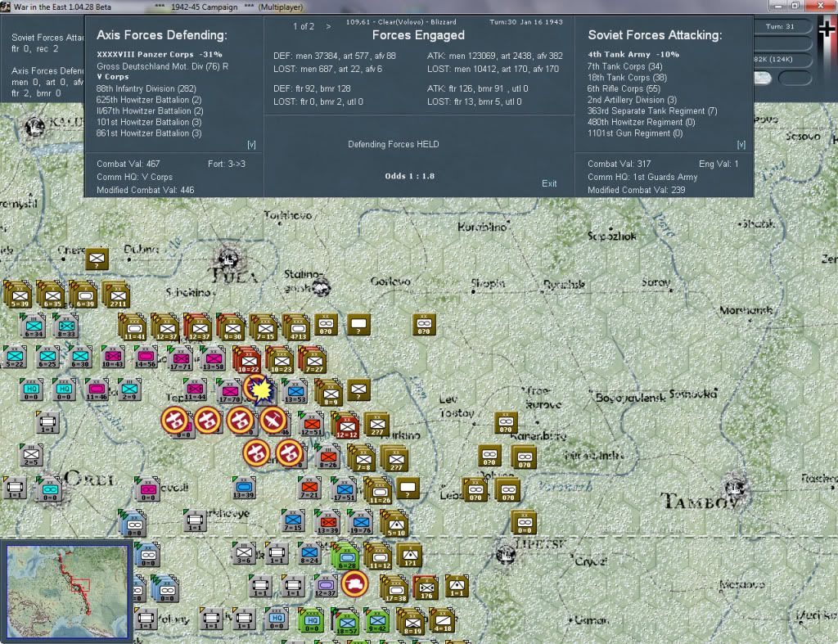The width and height of the screenshot is (838, 644).
Task: Select Soviet tank stack labeled 17=38
Action: click(395, 588)
